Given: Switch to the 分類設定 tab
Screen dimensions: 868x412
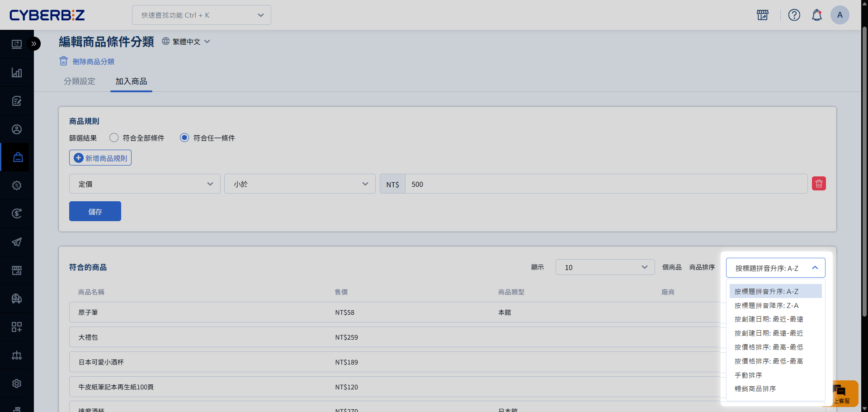Looking at the screenshot, I should [x=80, y=81].
